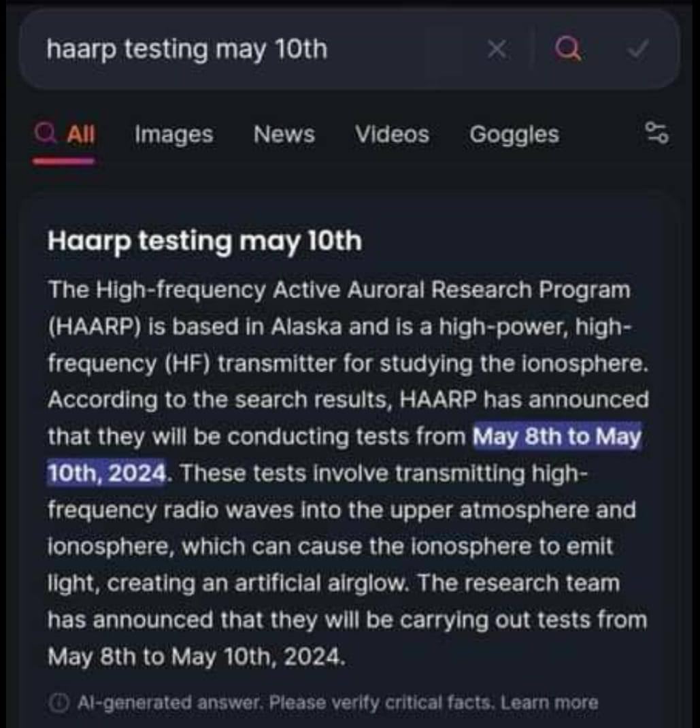Open the Goggles tab
This screenshot has height=728, width=700.
514,135
